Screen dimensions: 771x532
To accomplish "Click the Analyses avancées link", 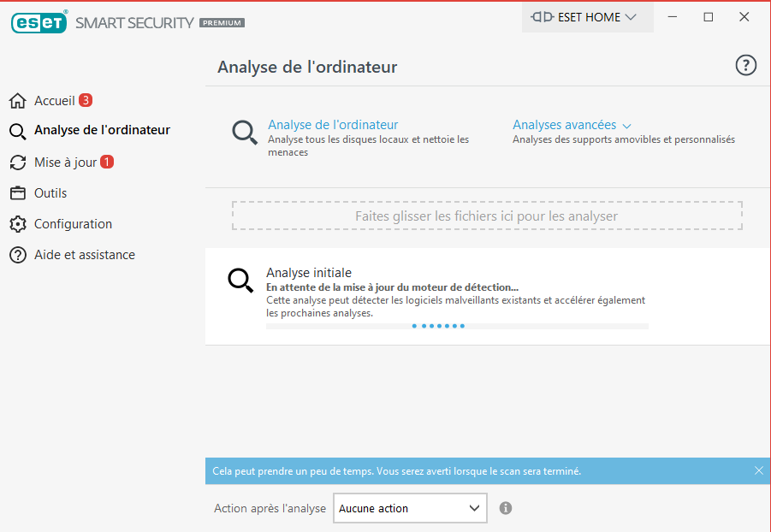I will tap(564, 125).
